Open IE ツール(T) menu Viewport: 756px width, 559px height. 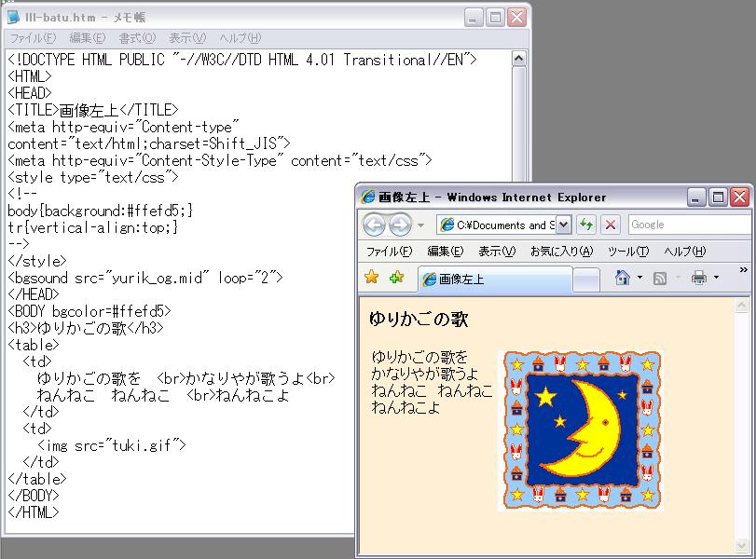coord(628,251)
